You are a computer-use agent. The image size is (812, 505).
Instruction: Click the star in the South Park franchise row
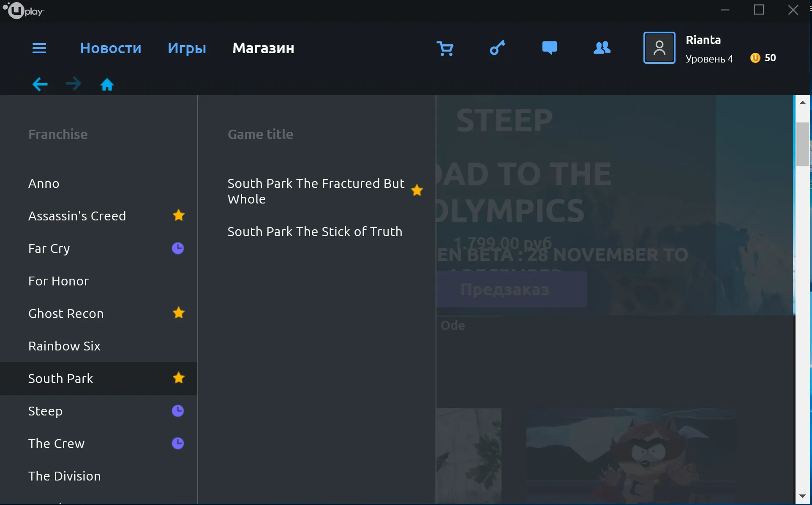(179, 378)
